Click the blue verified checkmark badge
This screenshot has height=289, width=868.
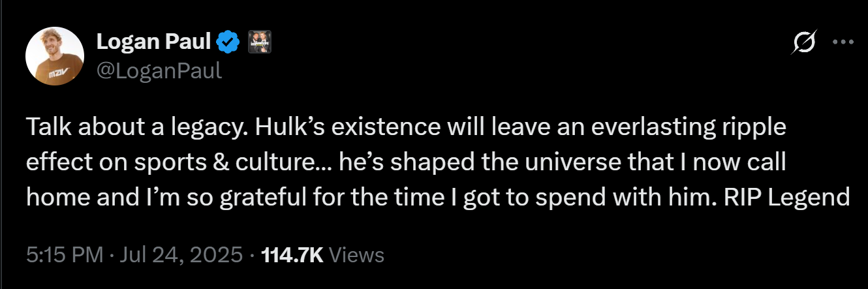(x=228, y=43)
